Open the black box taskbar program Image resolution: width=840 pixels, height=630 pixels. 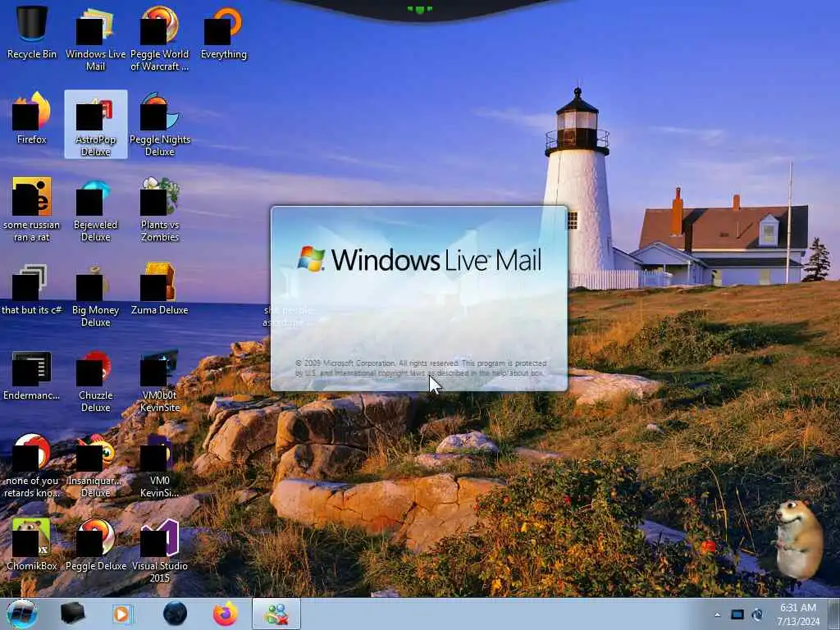tap(72, 614)
